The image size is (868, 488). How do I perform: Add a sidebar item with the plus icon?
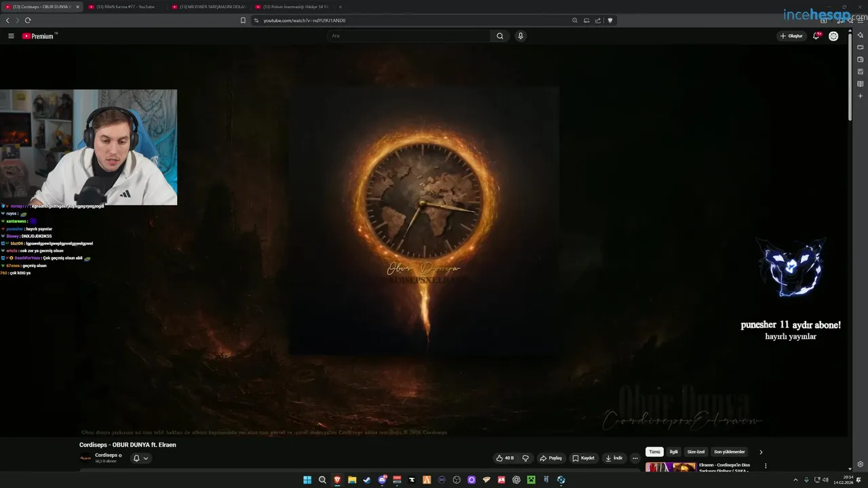pos(860,96)
